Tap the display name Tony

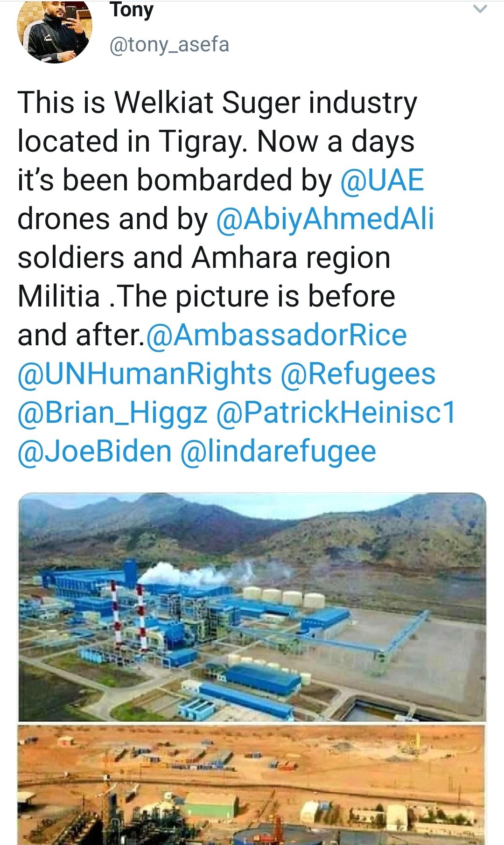[x=132, y=10]
